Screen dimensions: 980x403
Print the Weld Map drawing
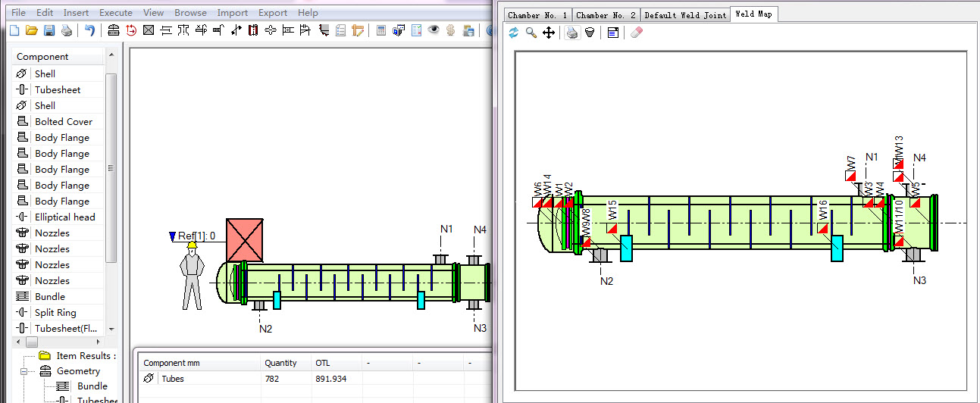click(572, 33)
